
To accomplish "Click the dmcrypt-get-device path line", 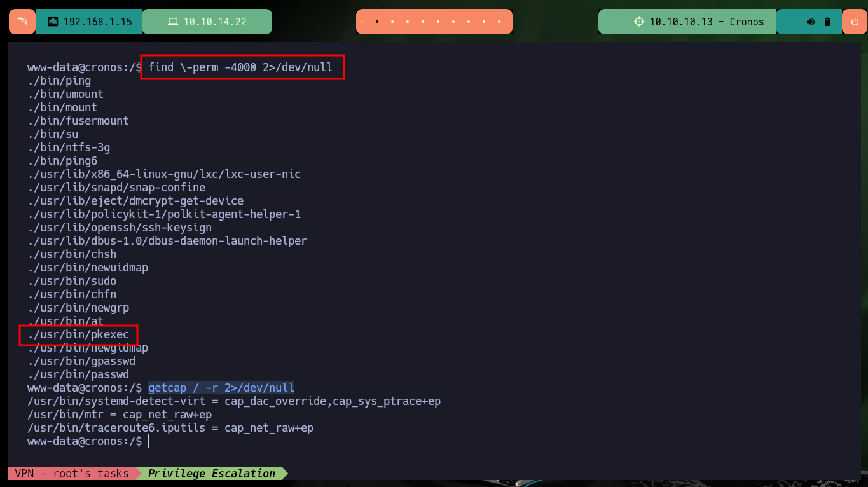I will pyautogui.click(x=135, y=201).
